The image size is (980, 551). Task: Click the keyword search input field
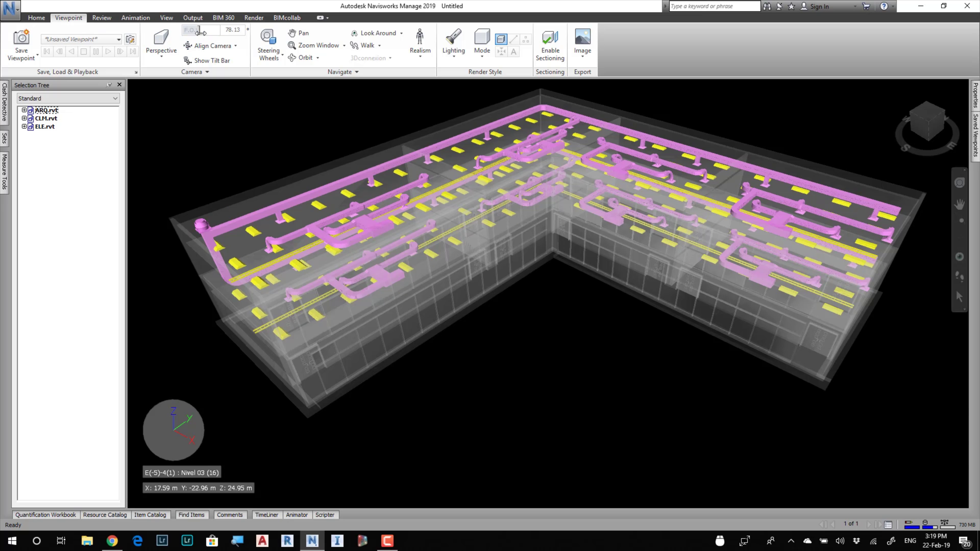(714, 6)
